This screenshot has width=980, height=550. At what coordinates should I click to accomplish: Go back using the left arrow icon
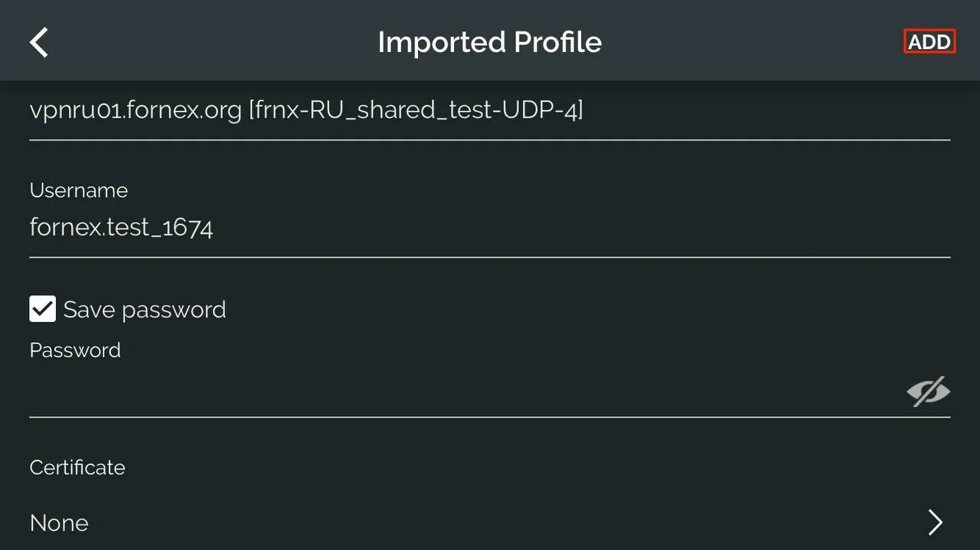(39, 42)
